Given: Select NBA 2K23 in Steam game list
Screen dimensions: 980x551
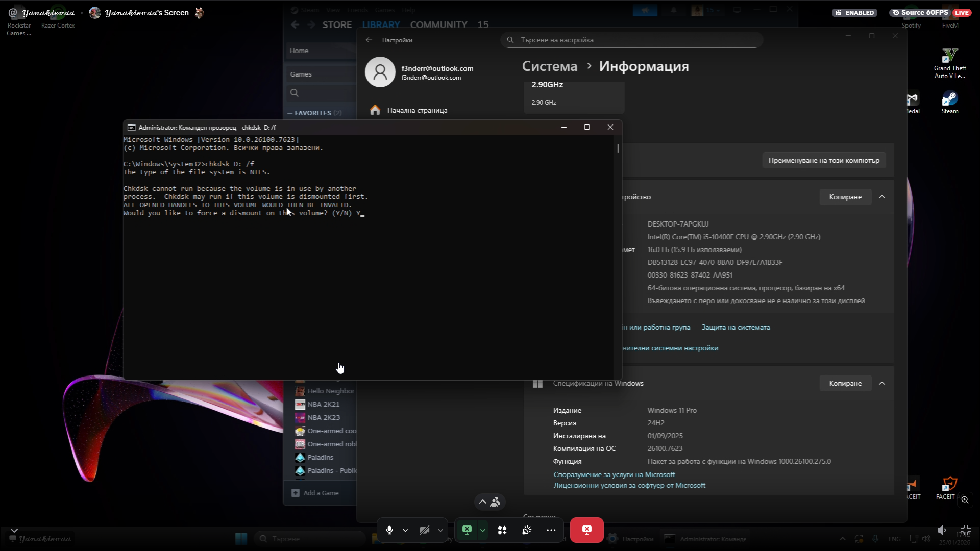Looking at the screenshot, I should 317,418.
